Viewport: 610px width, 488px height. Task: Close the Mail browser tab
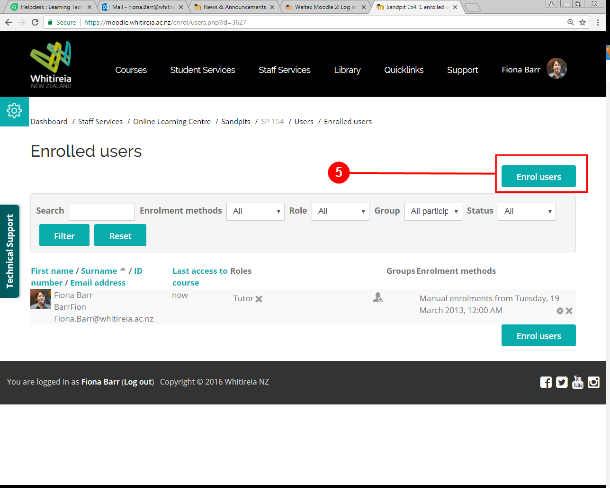point(181,7)
